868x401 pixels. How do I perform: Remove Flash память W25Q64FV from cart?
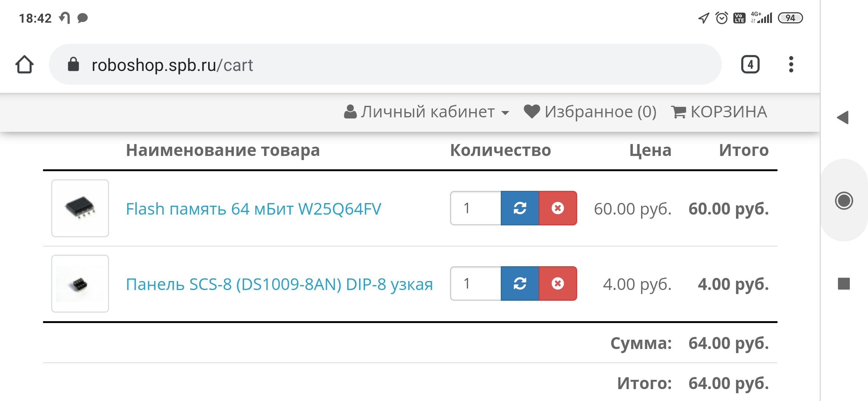coord(558,208)
